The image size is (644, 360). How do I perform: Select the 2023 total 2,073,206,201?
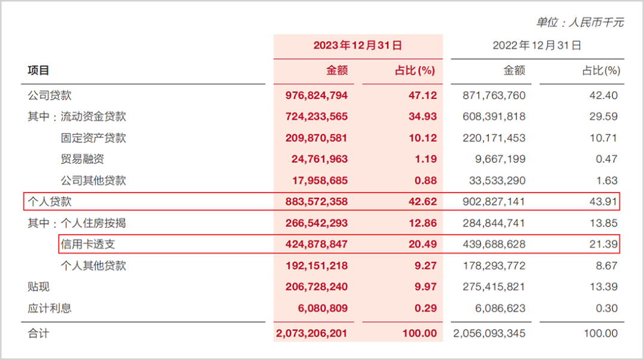[312, 333]
